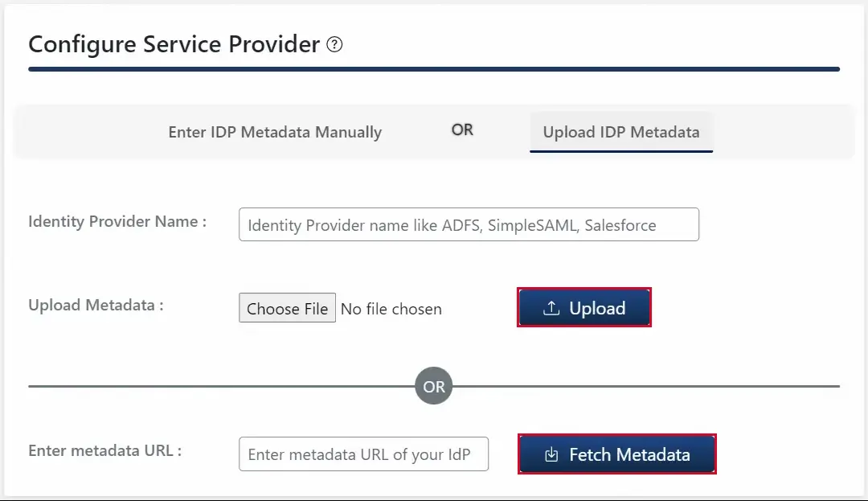
Task: Click the upload glyph before the word Upload
Action: (551, 307)
